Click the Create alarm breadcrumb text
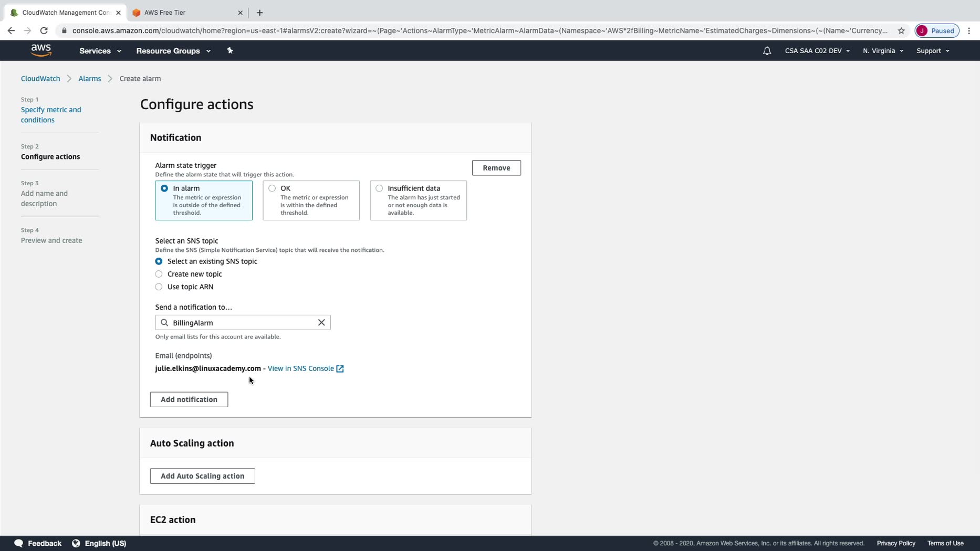This screenshot has height=551, width=980. [x=140, y=79]
